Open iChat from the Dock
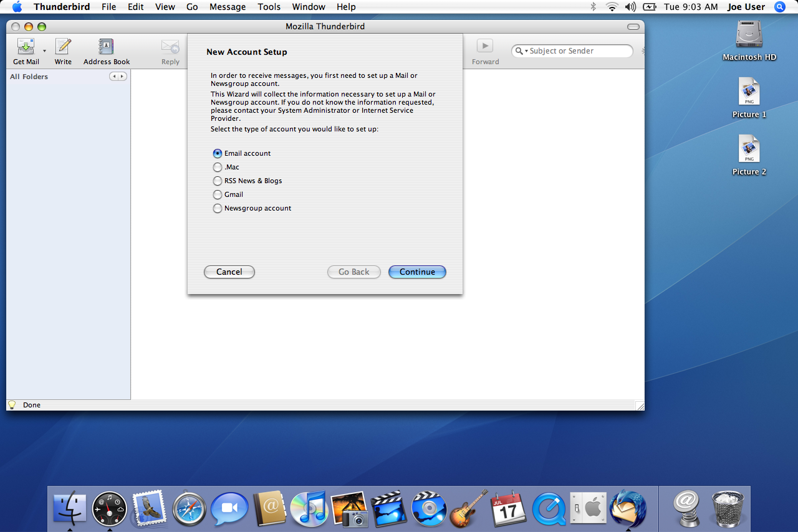The height and width of the screenshot is (532, 798). 229,509
